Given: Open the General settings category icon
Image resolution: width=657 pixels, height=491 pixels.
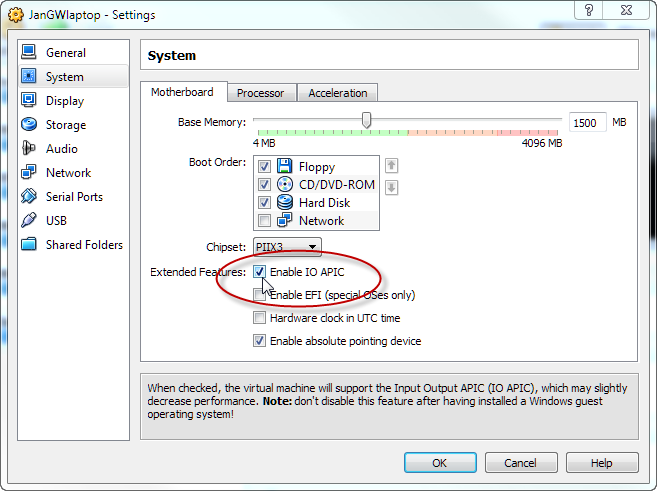Looking at the screenshot, I should [28, 53].
